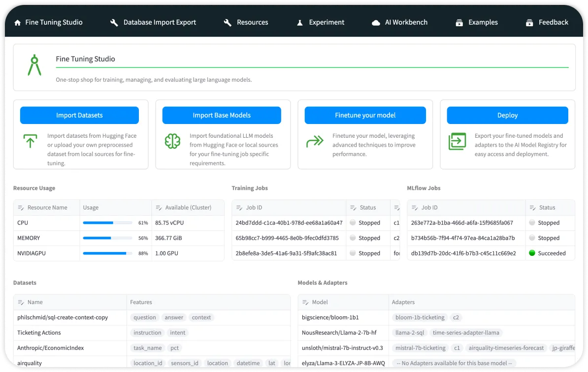Click the upload arrow icon under Import Datasets
588x372 pixels.
[31, 141]
